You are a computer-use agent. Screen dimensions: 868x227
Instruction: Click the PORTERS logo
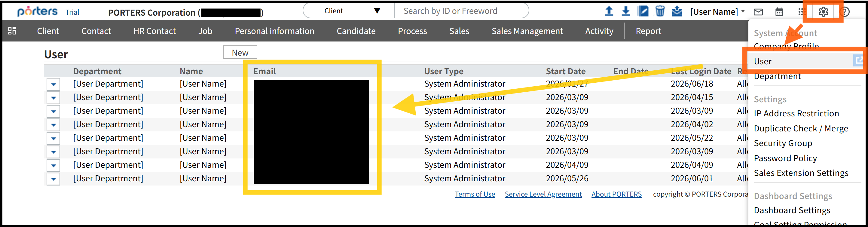tap(37, 11)
